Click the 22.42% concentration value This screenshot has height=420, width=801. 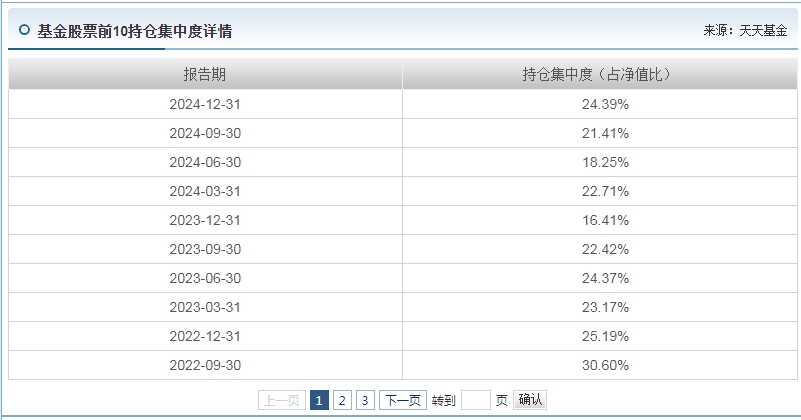click(605, 249)
